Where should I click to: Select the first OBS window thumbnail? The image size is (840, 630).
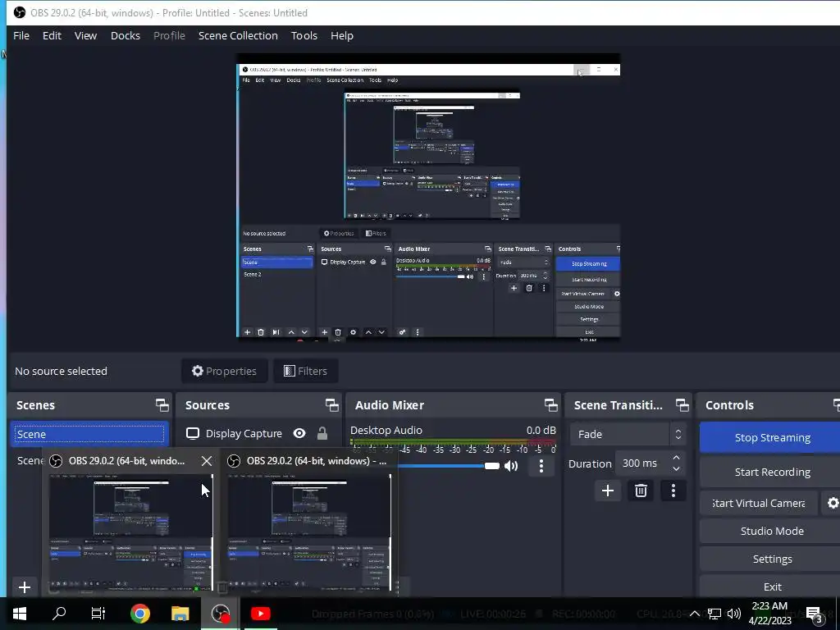coord(131,532)
